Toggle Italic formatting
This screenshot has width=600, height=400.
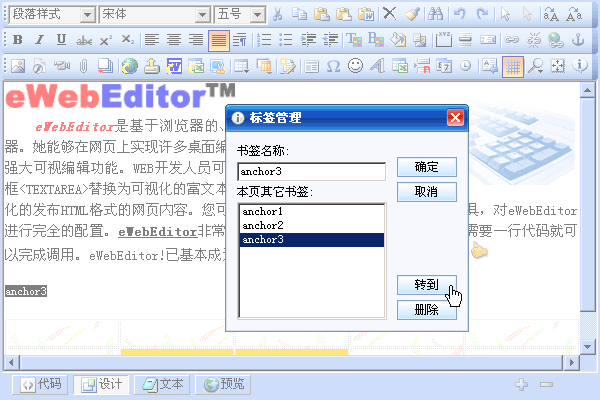click(39, 39)
